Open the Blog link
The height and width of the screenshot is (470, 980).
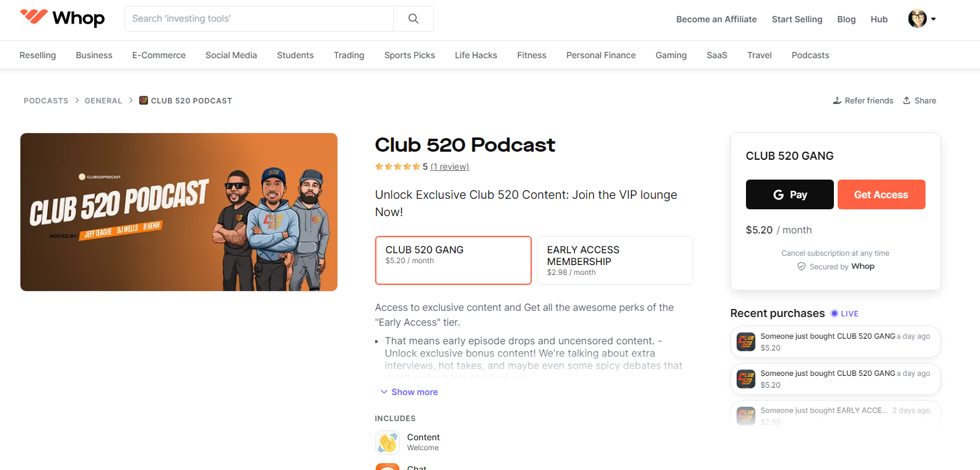846,19
